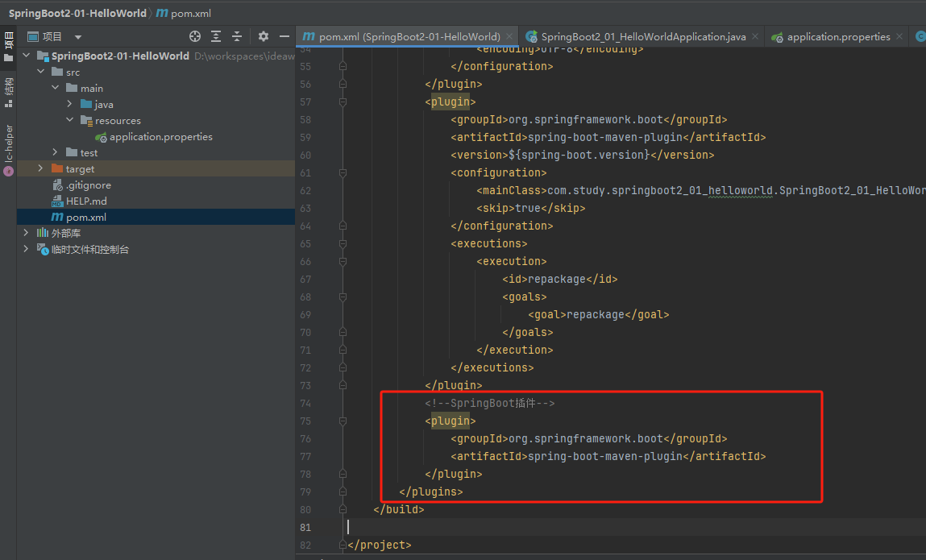Toggle the 项目 side tool window button
926x560 pixels.
coord(8,47)
